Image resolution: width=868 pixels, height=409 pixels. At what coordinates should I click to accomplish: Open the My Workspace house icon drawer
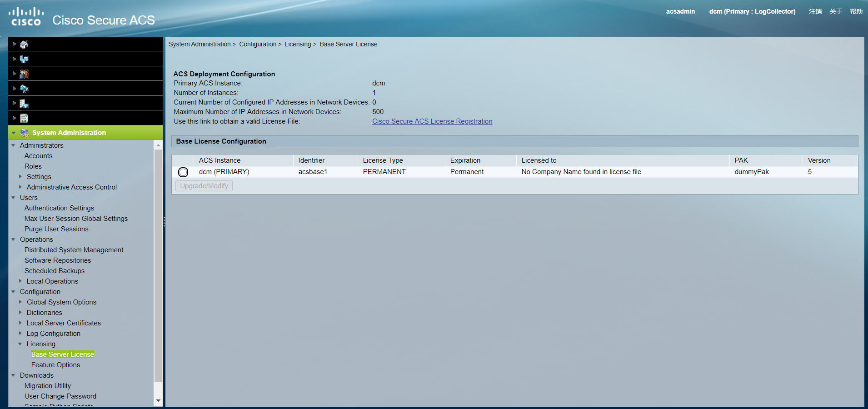[24, 44]
